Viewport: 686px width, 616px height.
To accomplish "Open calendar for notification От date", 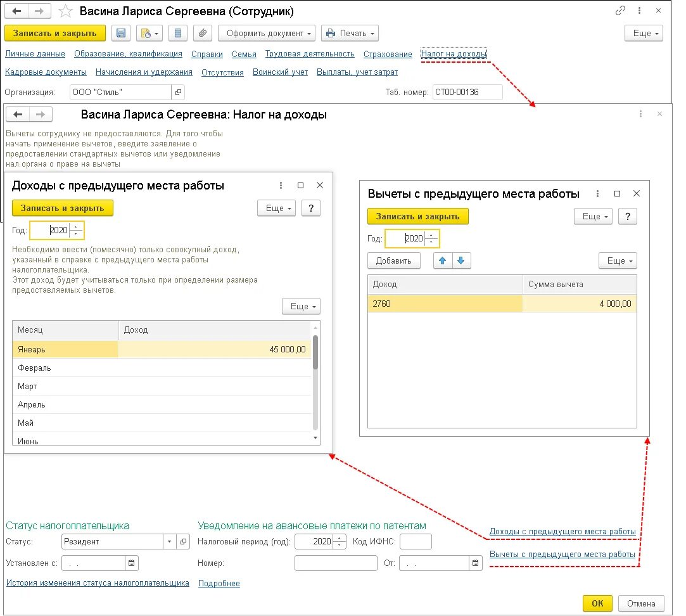I will click(x=475, y=563).
